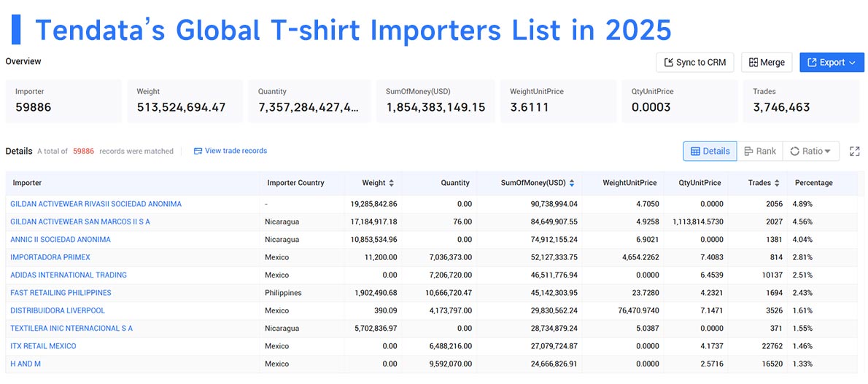Open ANNIC II SOCIEDAD ANONIMA importer
This screenshot has height=384, width=868.
point(61,240)
